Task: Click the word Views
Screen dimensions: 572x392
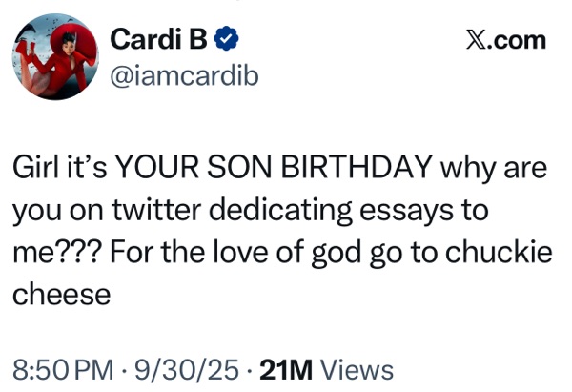Action: click(357, 369)
